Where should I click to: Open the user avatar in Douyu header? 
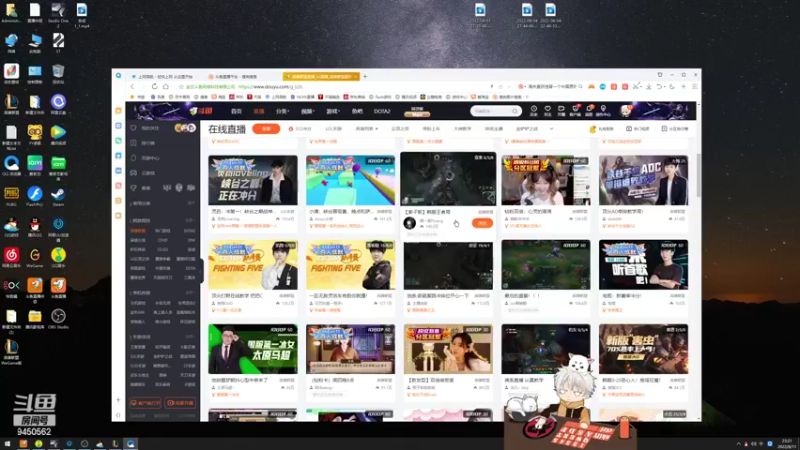click(x=626, y=110)
